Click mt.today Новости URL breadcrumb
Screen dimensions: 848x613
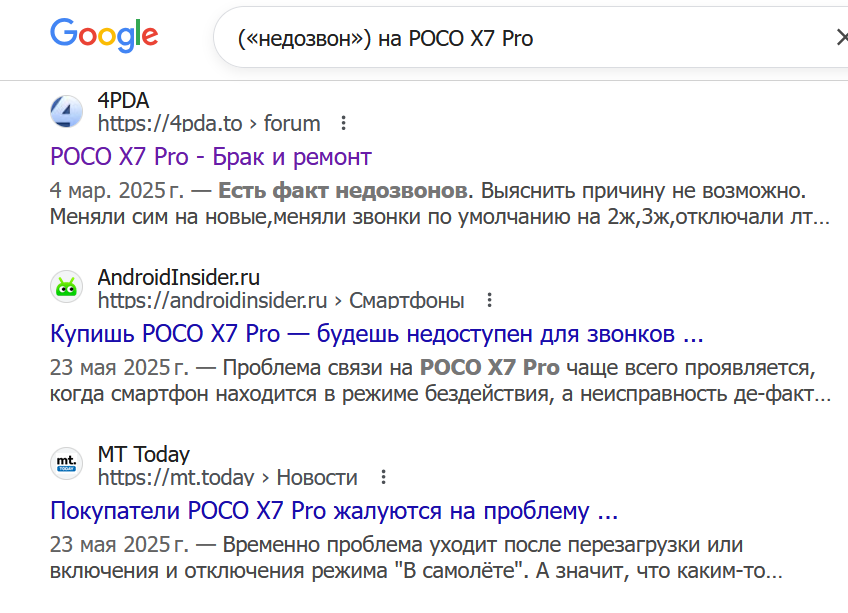pos(227,477)
